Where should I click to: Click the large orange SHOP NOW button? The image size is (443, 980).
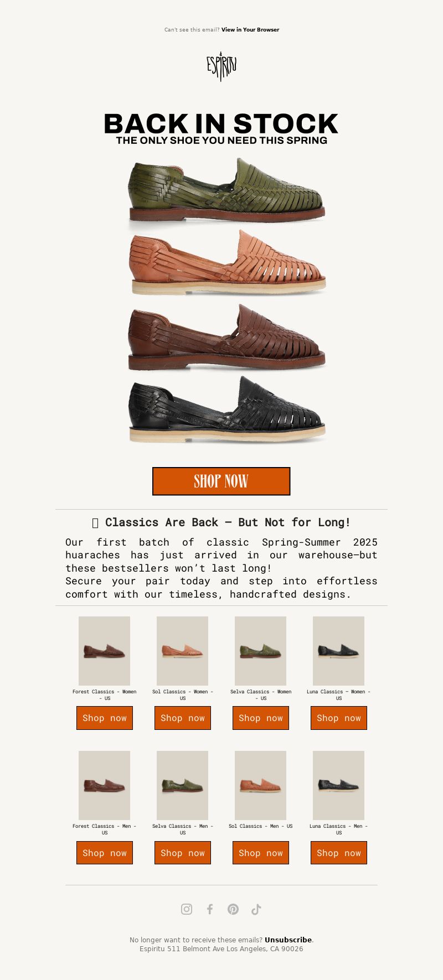point(221,481)
